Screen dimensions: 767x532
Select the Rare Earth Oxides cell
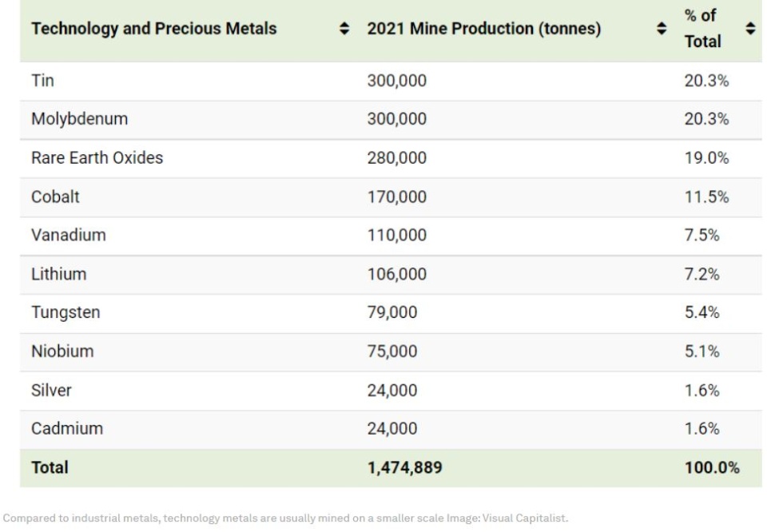(97, 158)
